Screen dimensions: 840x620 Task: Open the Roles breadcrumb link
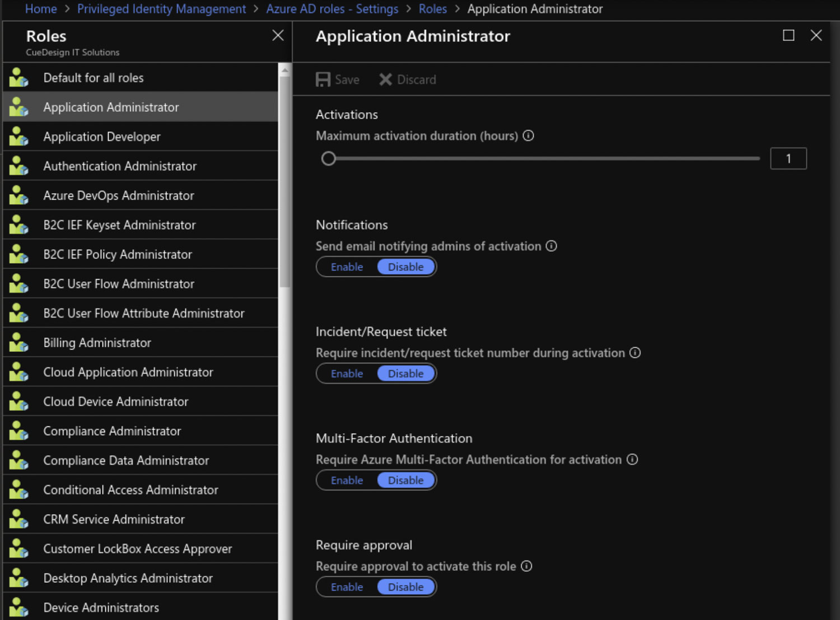coord(433,9)
